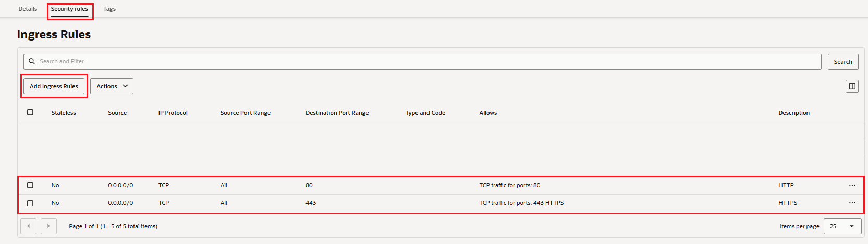Click the Stateless column header
The height and width of the screenshot is (244, 868).
[64, 113]
